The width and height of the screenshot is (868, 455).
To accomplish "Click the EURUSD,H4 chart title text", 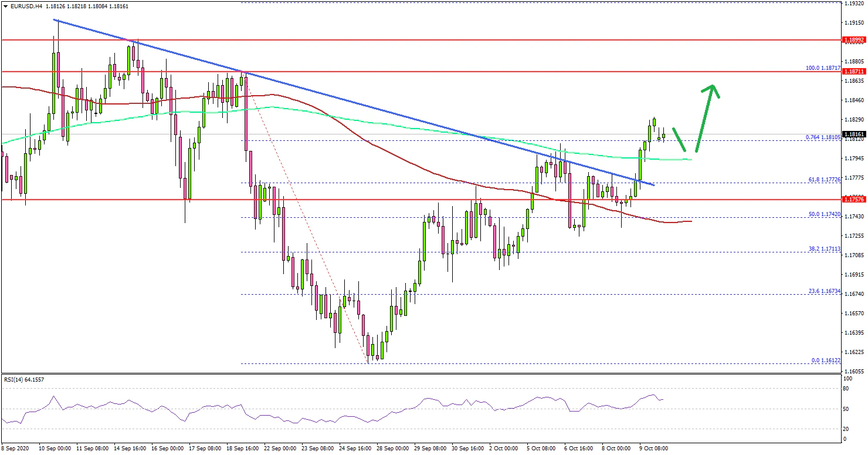I will click(x=26, y=6).
